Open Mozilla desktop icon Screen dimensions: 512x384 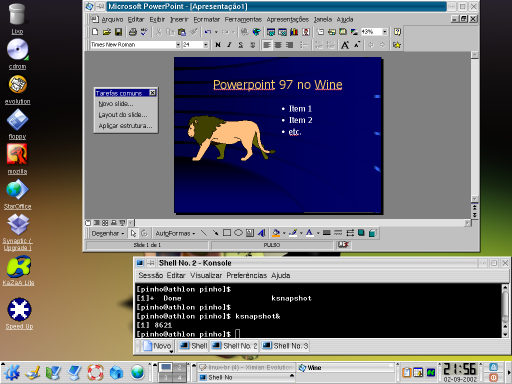pos(17,159)
